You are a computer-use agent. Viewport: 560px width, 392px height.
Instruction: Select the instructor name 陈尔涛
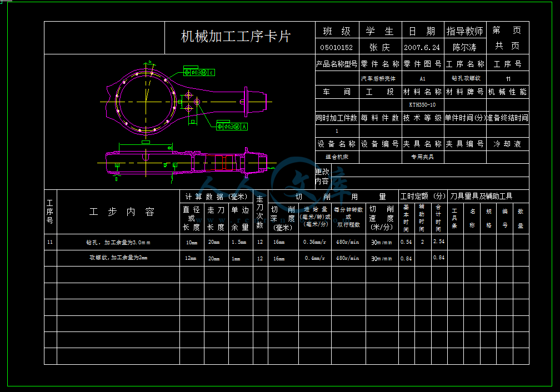[x=464, y=48]
